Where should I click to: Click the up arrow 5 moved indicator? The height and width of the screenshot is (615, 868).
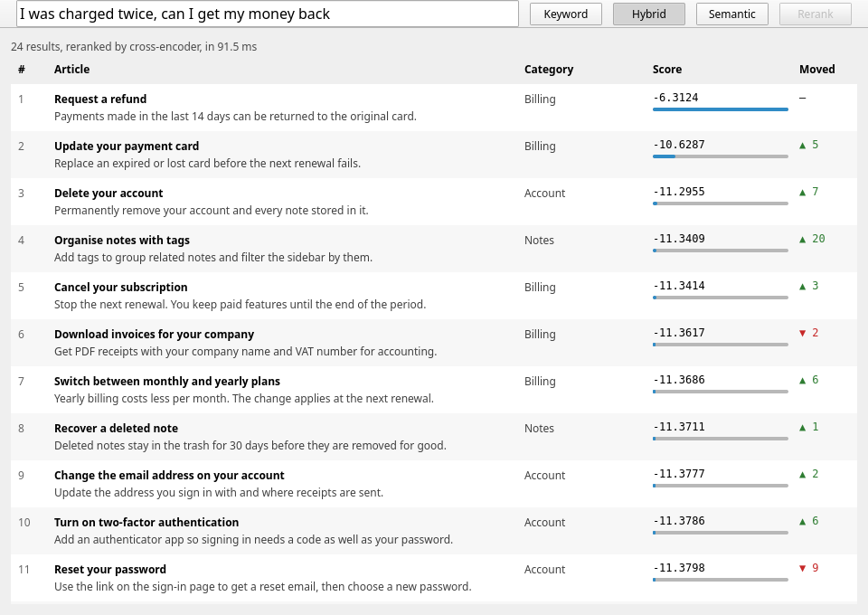[x=808, y=145]
